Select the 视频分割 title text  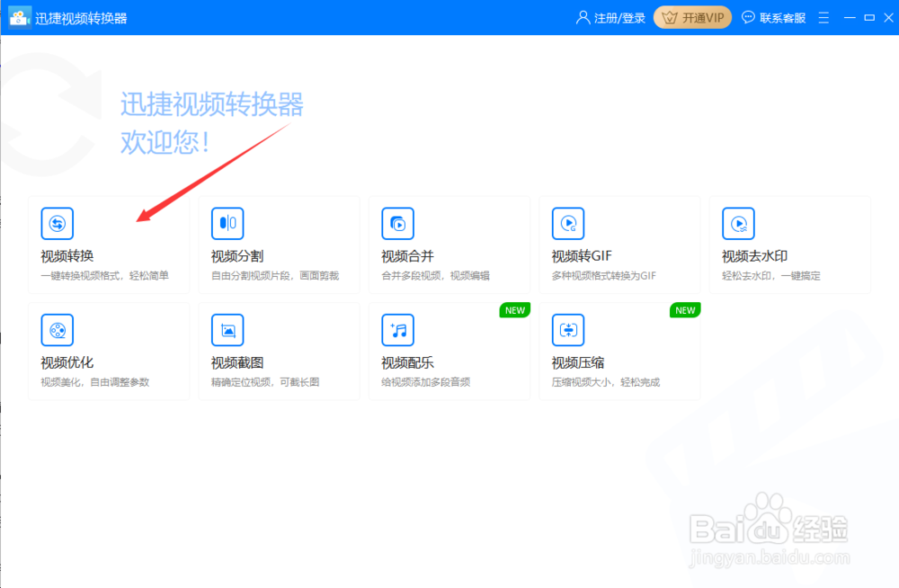click(237, 256)
